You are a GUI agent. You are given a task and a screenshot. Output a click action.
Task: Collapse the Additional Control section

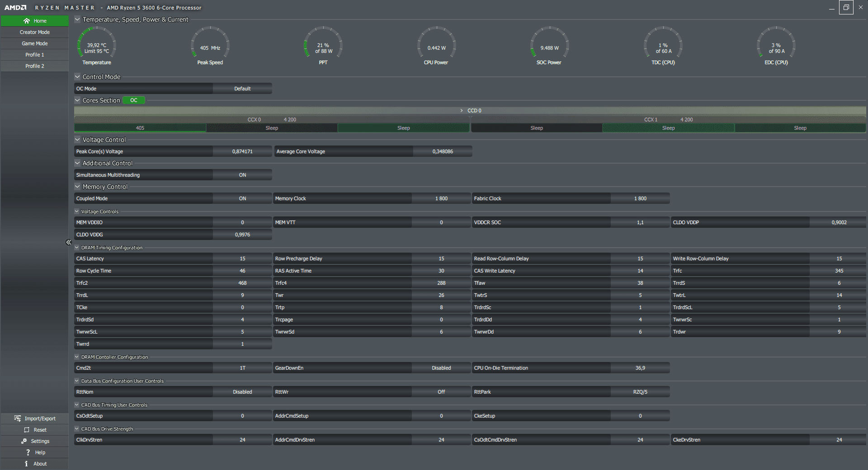(x=77, y=163)
